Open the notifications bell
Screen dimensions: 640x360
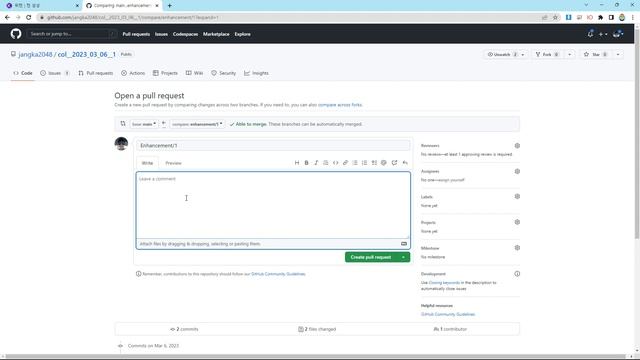[590, 34]
